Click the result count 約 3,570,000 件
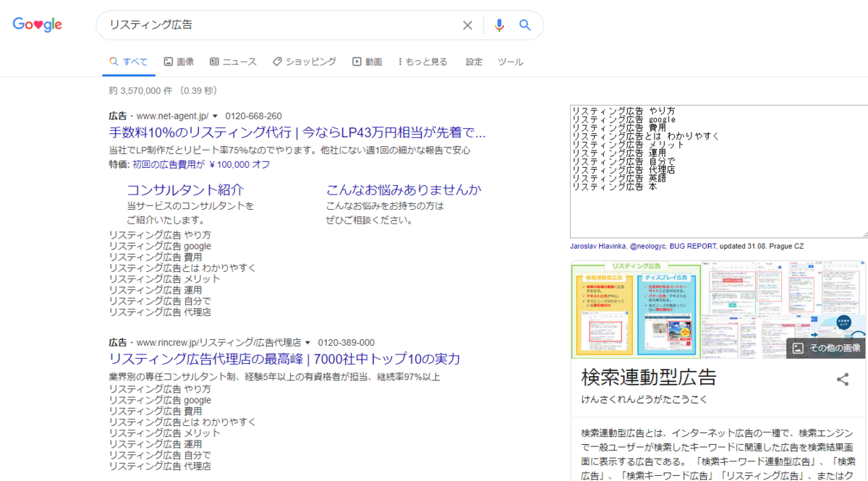This screenshot has height=481, width=868. pos(141,90)
